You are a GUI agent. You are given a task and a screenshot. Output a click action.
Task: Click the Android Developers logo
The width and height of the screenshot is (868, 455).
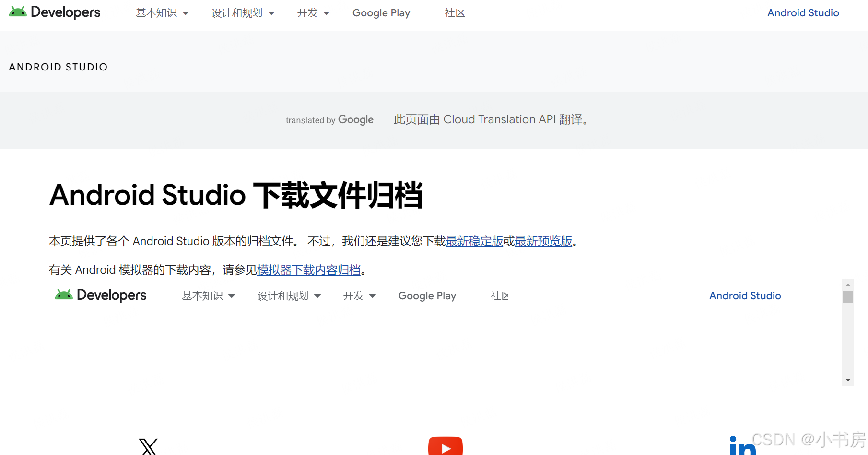coord(54,12)
